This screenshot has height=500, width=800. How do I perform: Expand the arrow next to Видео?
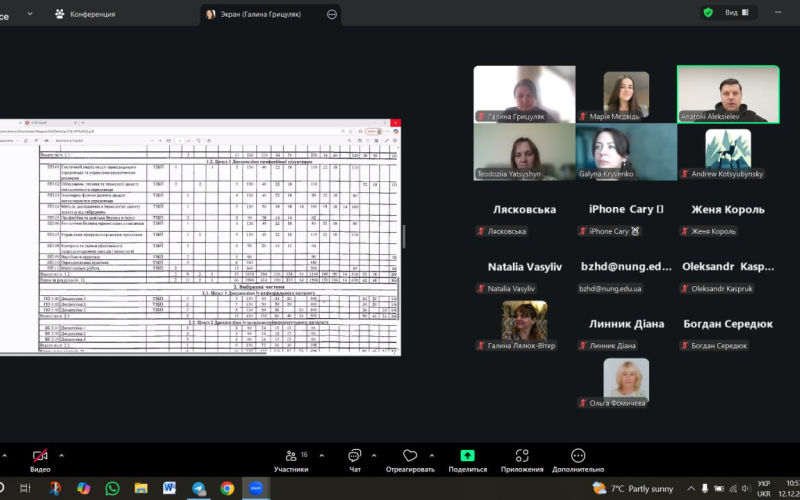click(61, 455)
